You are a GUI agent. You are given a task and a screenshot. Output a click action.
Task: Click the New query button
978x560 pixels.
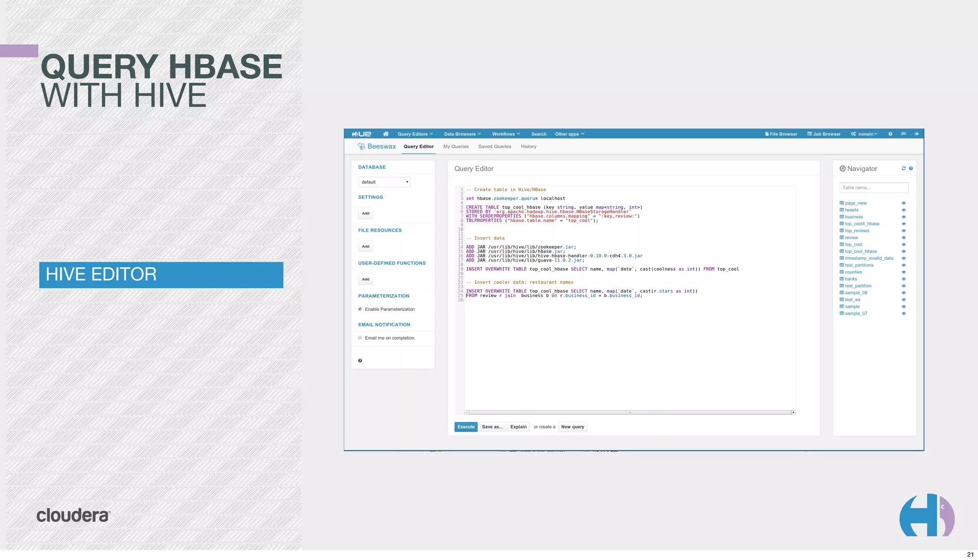pyautogui.click(x=573, y=427)
